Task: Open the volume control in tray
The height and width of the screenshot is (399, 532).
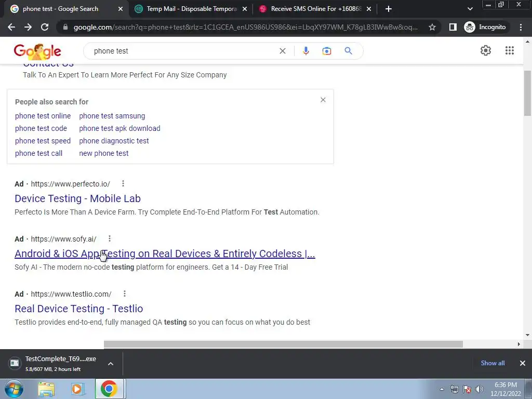Action: click(480, 389)
